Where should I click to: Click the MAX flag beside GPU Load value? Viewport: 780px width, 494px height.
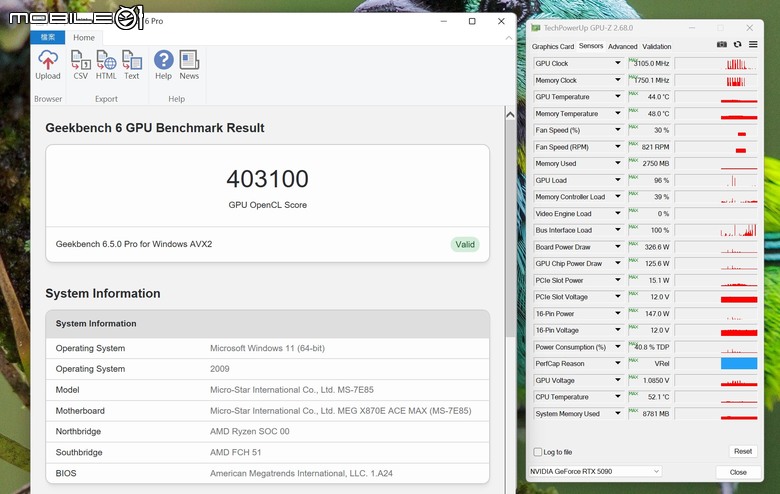[633, 177]
